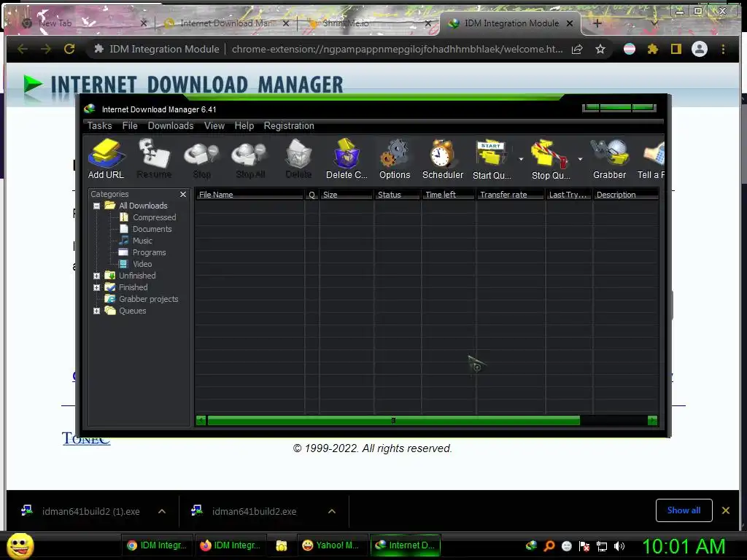The height and width of the screenshot is (560, 747).
Task: Open the Scheduler clock icon
Action: click(x=443, y=159)
